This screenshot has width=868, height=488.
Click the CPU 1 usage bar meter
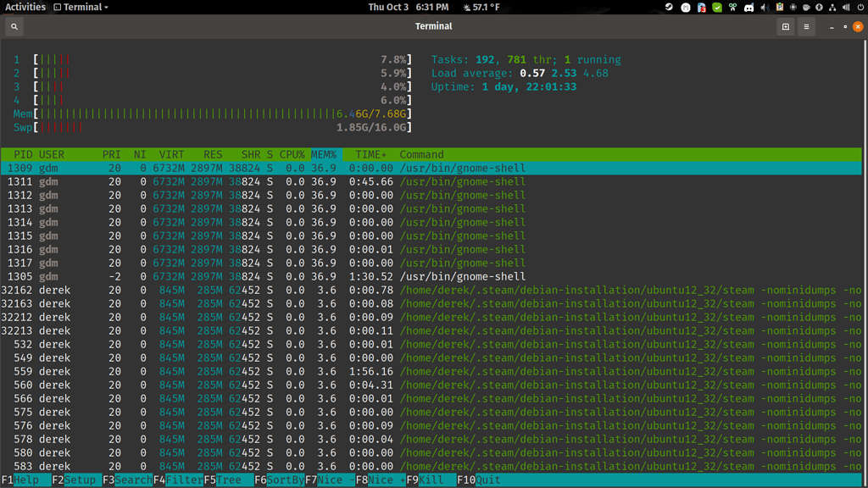pos(213,60)
